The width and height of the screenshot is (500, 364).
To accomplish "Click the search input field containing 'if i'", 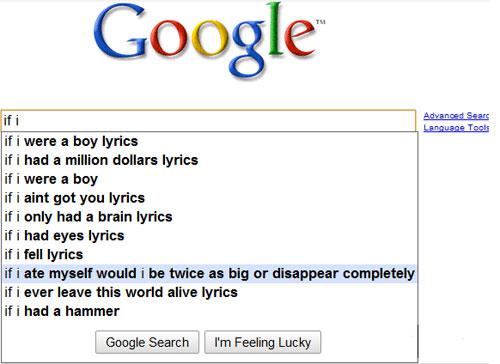I will point(208,120).
